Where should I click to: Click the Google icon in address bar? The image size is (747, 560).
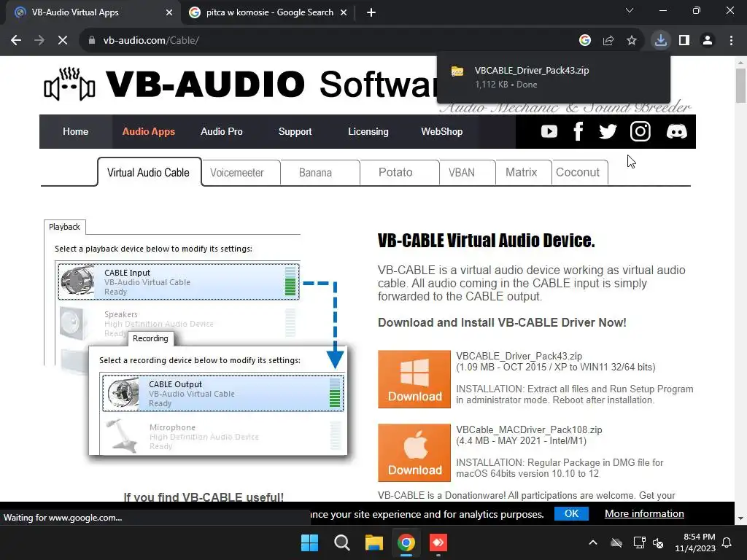[585, 41]
